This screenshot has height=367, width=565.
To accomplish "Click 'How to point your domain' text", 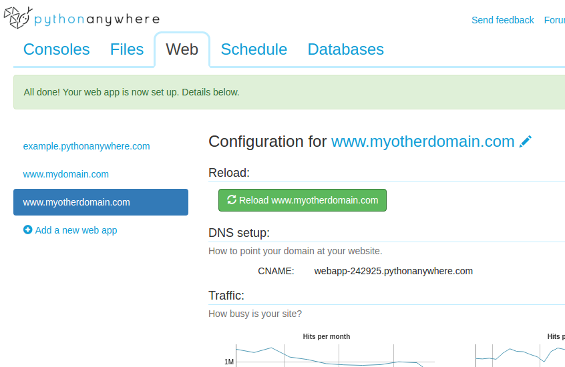I will [x=295, y=251].
